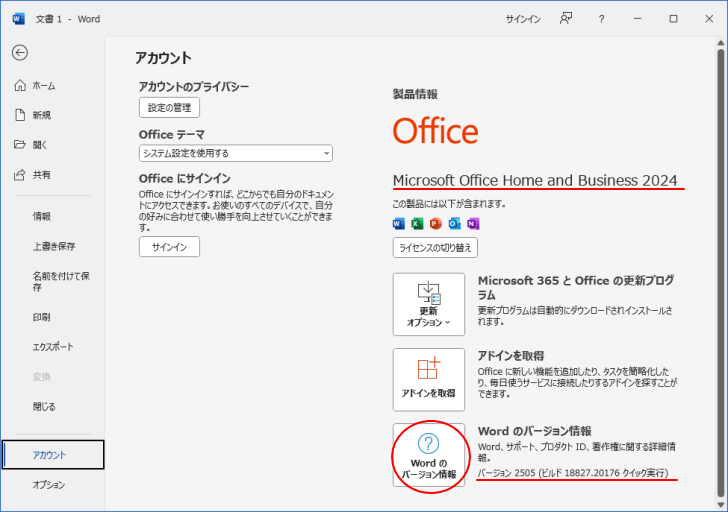This screenshot has height=512, width=728.
Task: Click the 製品情報 heading
Action: [x=415, y=95]
